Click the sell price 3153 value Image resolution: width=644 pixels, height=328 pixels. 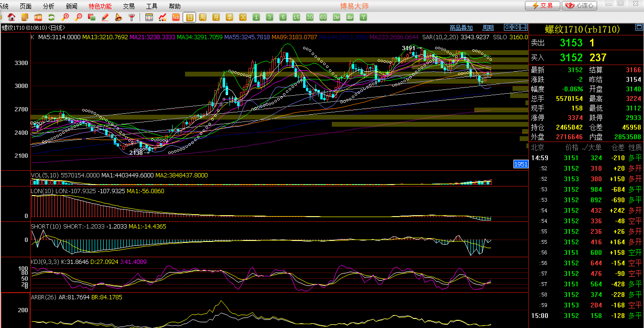pyautogui.click(x=571, y=43)
